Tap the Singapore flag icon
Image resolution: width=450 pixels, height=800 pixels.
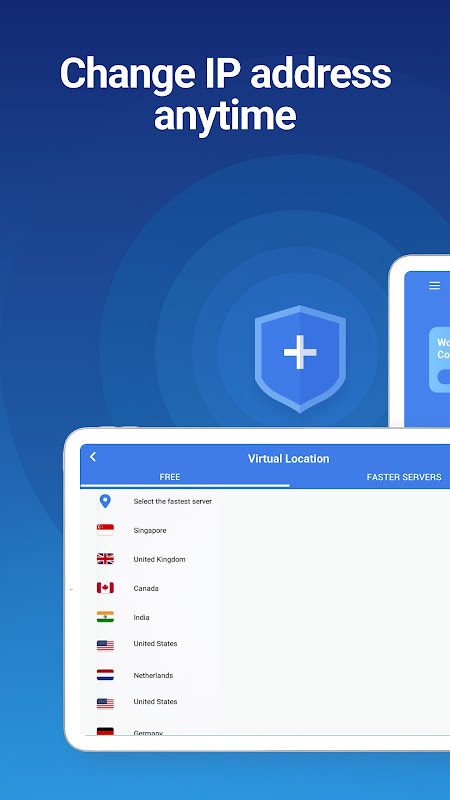[x=105, y=530]
